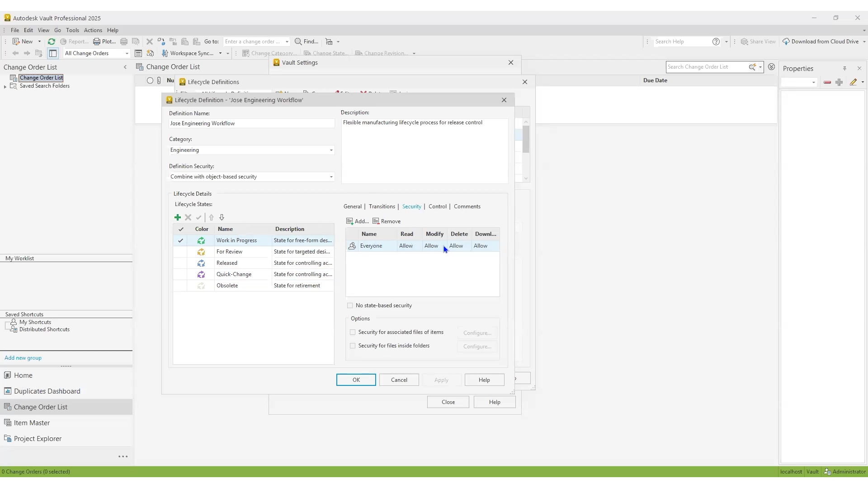Click Help in Lifecycle Definition dialog

tap(484, 380)
